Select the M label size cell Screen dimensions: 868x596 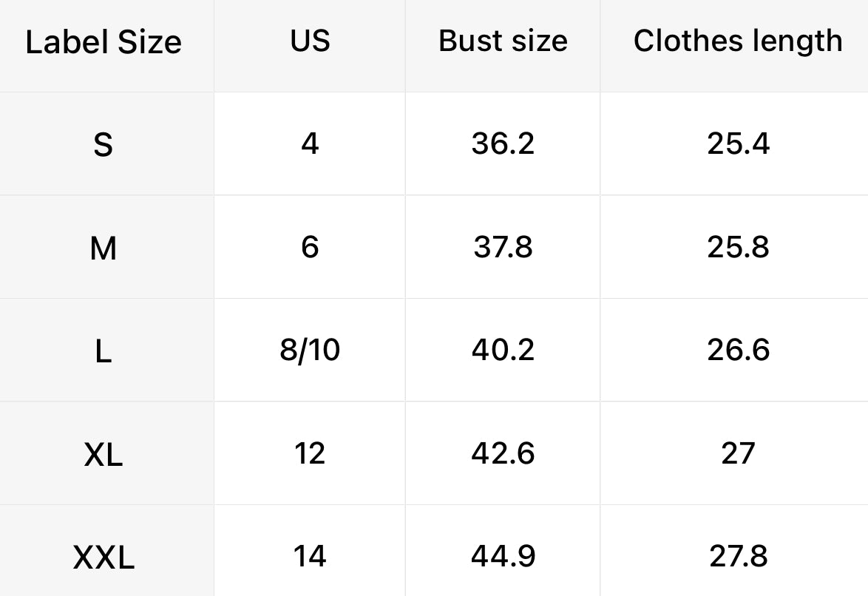tap(104, 248)
